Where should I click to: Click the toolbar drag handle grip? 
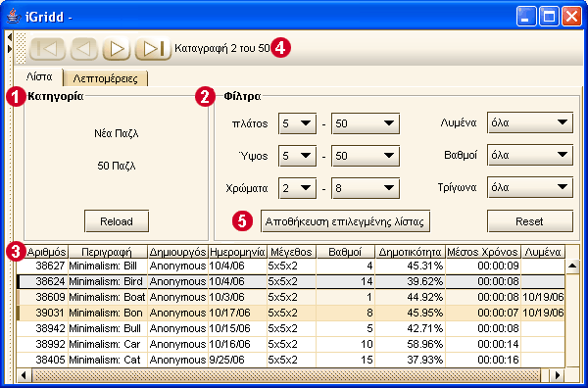tap(22, 49)
